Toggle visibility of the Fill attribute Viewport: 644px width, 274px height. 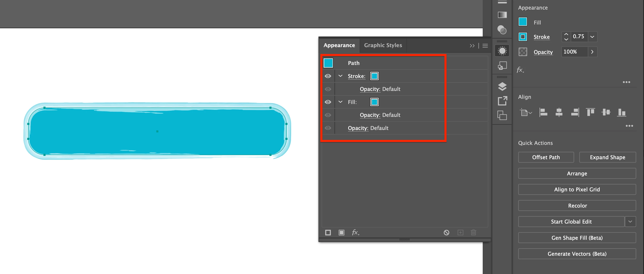coord(328,102)
